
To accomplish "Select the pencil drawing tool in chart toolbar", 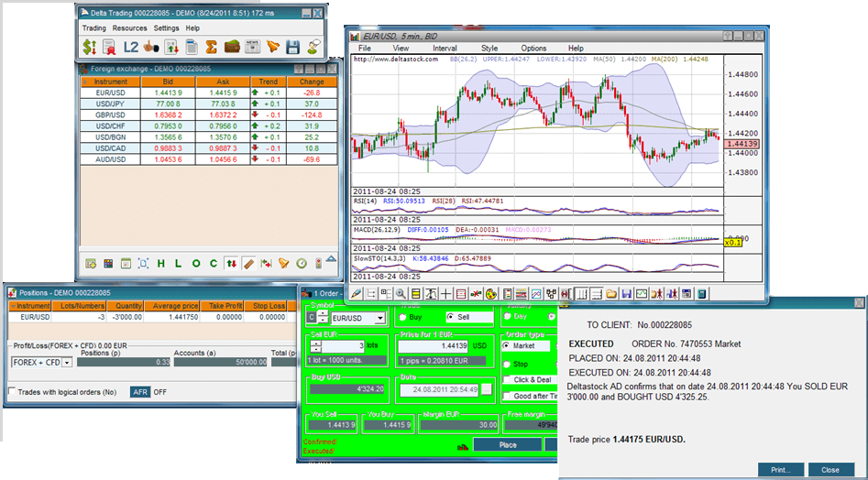I will pos(357,294).
